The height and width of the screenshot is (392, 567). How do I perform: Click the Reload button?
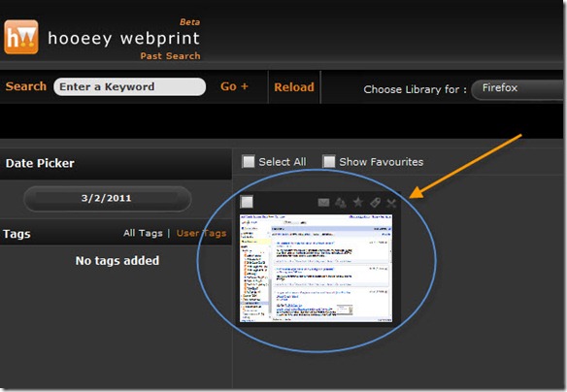tap(294, 87)
